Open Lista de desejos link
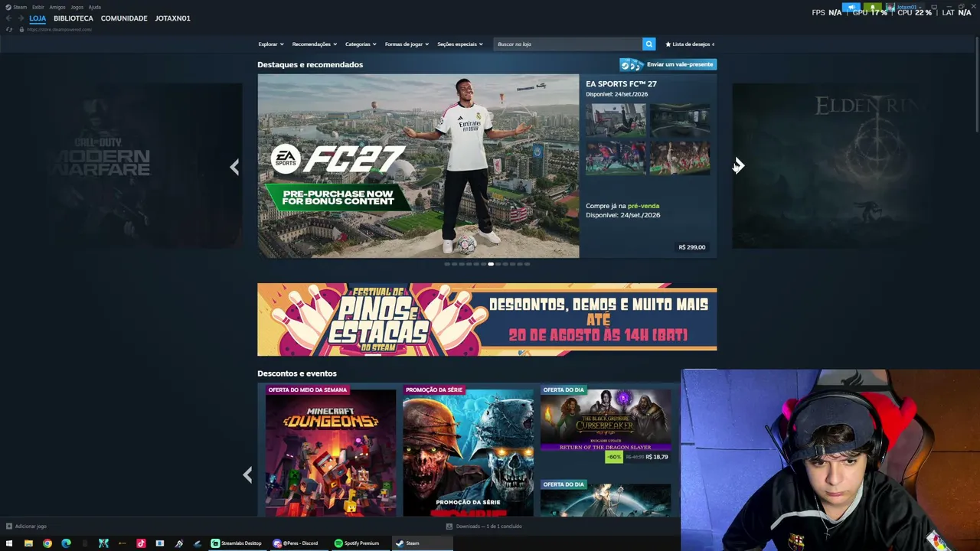980x551 pixels. pyautogui.click(x=690, y=44)
